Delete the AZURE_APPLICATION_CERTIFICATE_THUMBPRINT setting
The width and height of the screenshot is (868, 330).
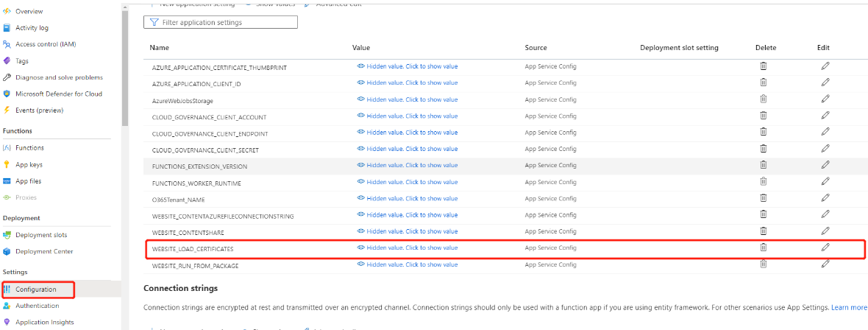tap(763, 66)
